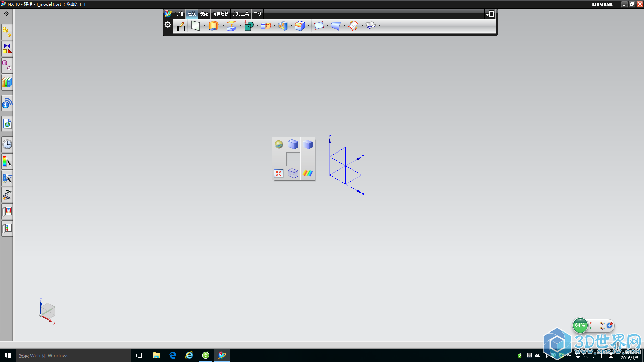The width and height of the screenshot is (644, 362).
Task: Select the Shell tool
Action: pyautogui.click(x=283, y=26)
